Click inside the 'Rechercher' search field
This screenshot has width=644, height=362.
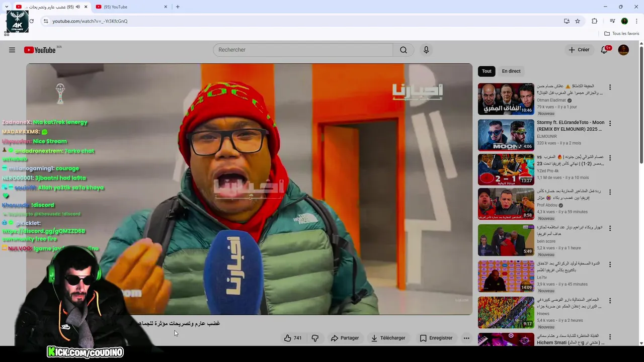pos(303,50)
